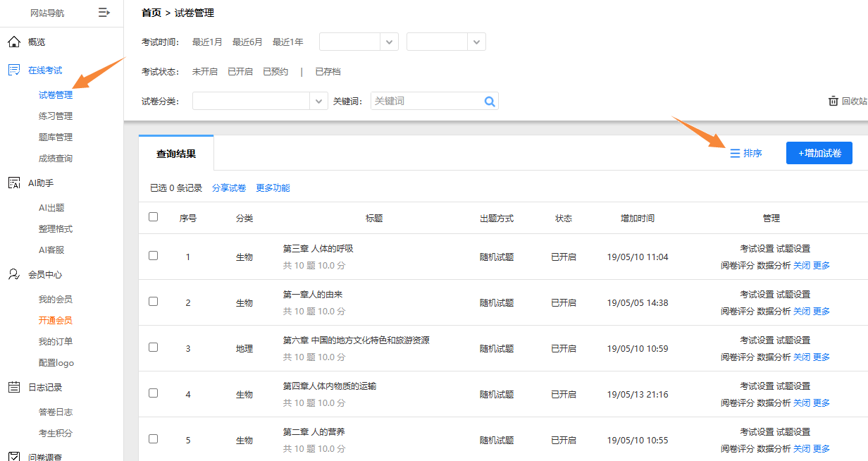Open AI客服 in the sidebar

click(51, 250)
